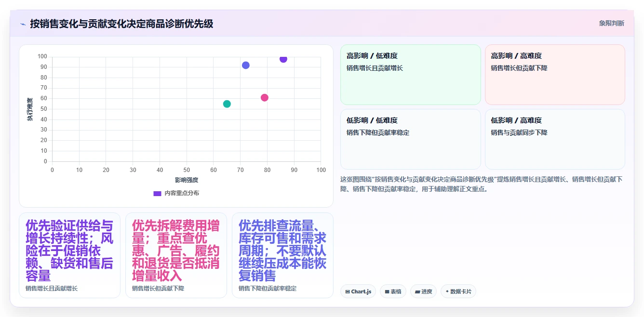Click the 数据卡片 tag chip
The image size is (644, 317).
point(458,291)
